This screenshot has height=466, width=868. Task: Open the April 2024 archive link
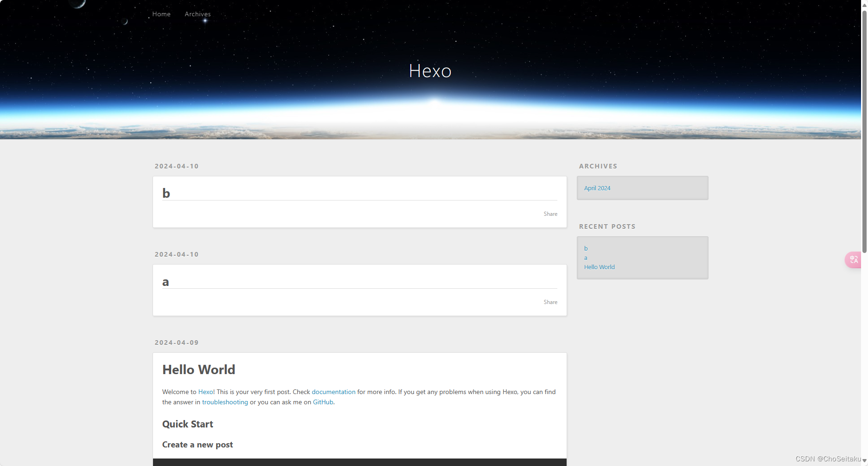pyautogui.click(x=597, y=188)
